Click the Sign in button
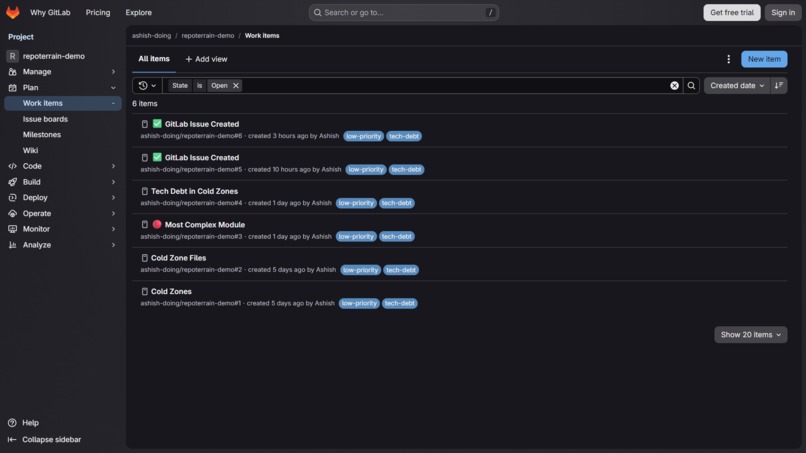This screenshot has width=806, height=453. click(x=782, y=12)
